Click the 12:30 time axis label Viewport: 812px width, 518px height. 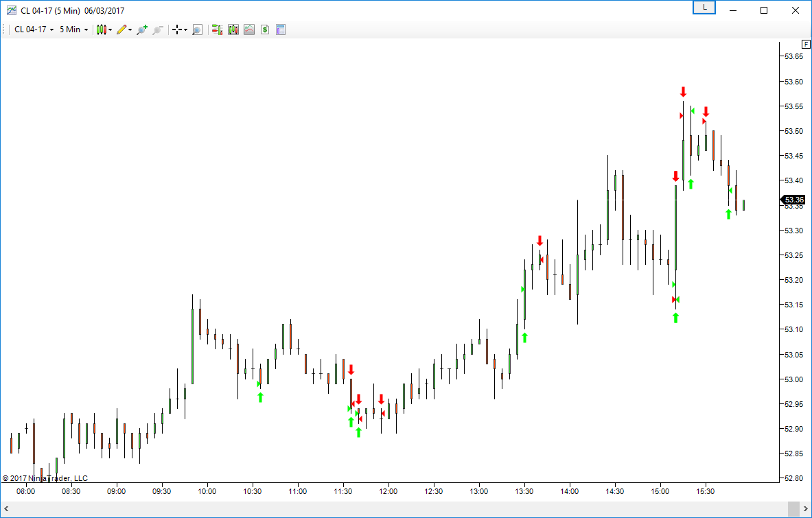click(x=433, y=492)
